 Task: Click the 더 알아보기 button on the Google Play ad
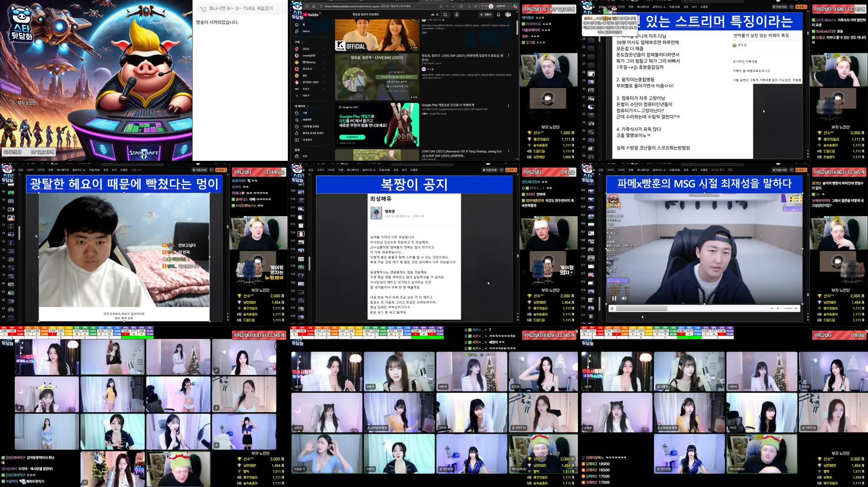click(352, 137)
